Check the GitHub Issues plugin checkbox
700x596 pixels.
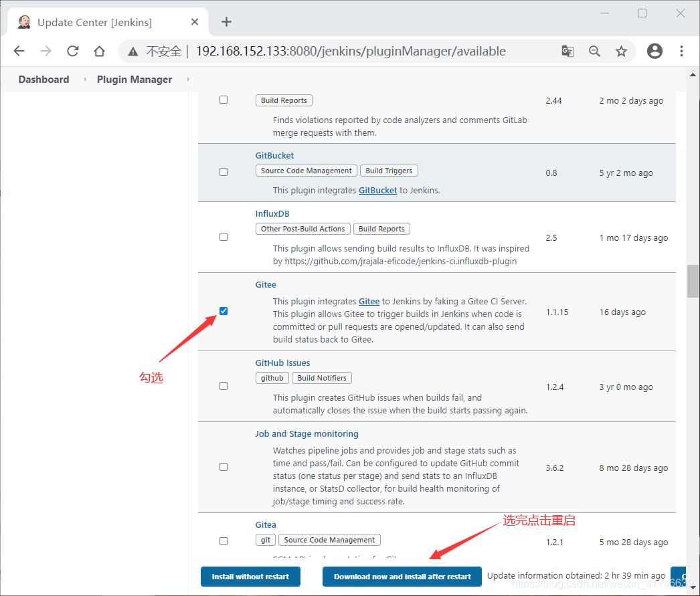pos(224,387)
